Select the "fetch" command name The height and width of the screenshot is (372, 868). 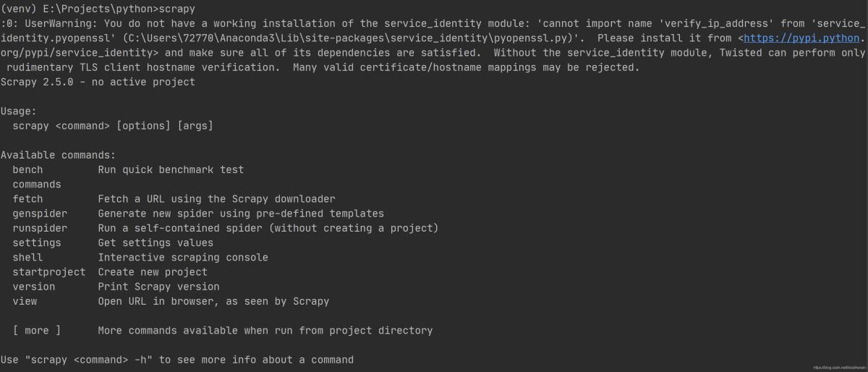point(27,199)
